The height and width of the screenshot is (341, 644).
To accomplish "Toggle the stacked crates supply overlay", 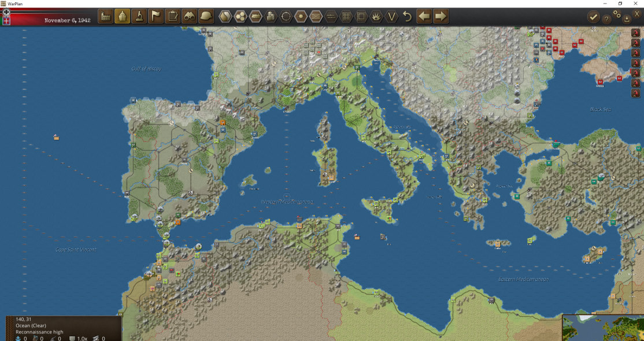I will [x=271, y=17].
